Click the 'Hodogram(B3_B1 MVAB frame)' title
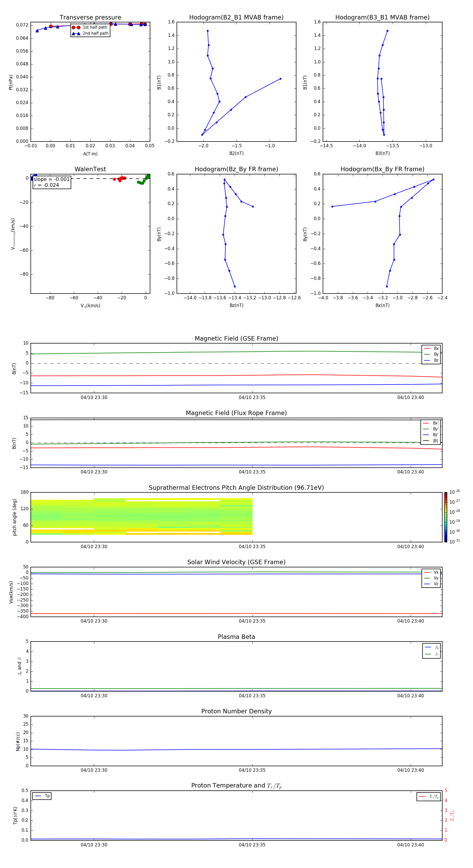The image size is (473, 868). 382,18
